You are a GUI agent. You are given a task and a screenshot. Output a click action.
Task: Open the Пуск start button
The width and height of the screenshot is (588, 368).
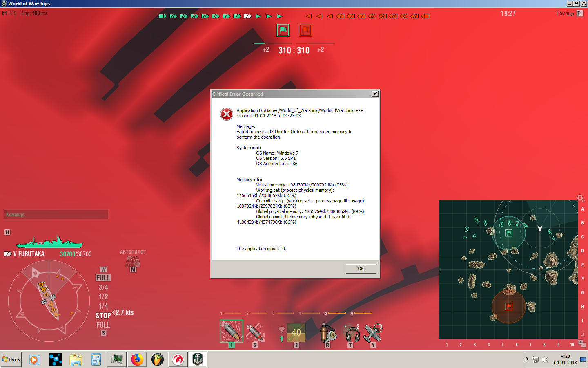click(11, 359)
